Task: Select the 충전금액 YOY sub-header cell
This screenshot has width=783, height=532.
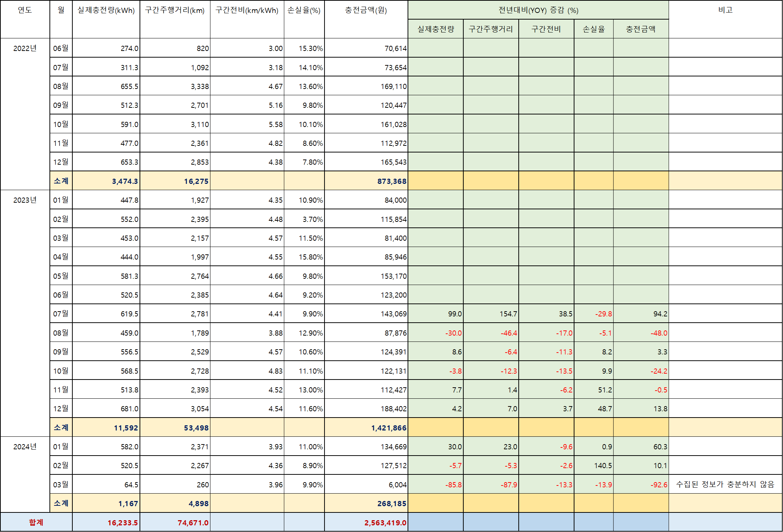Action: [641, 29]
